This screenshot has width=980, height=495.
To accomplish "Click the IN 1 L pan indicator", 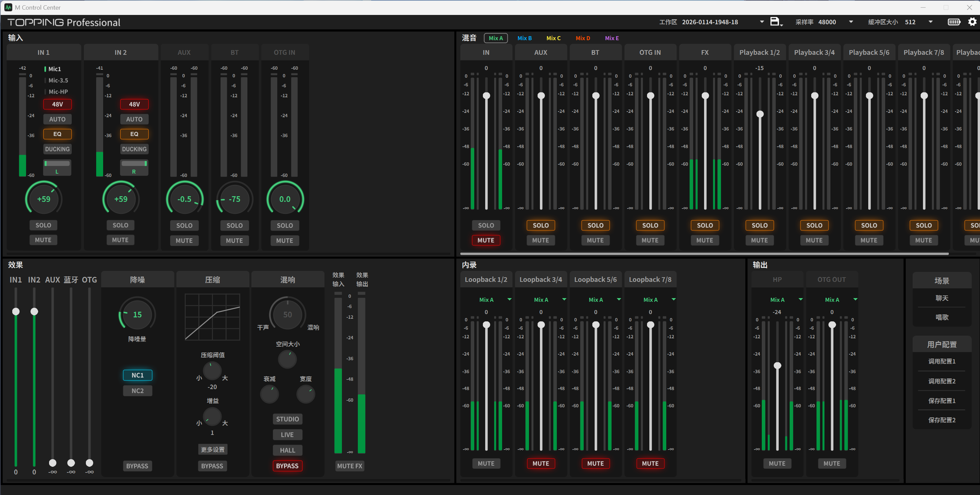I will coord(57,167).
